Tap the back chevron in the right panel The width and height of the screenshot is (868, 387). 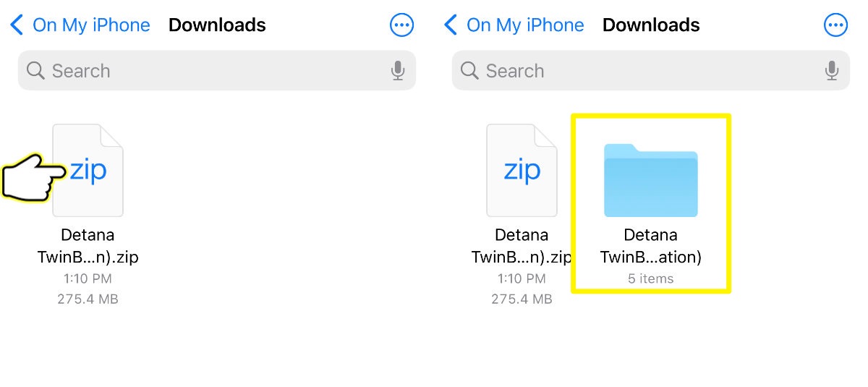pos(451,25)
